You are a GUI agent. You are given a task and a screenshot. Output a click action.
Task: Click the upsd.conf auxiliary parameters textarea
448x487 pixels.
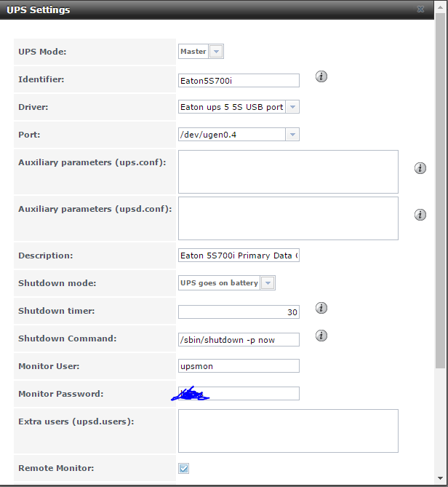point(288,218)
